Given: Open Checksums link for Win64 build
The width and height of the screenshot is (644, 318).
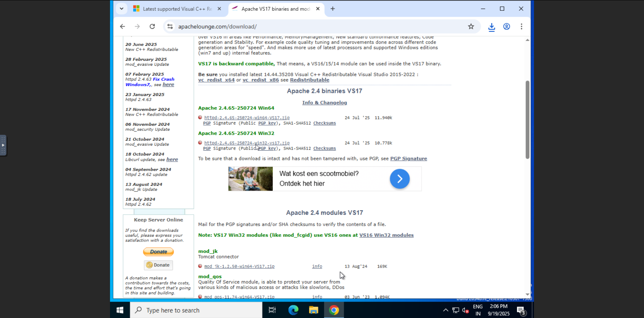Looking at the screenshot, I should point(324,123).
